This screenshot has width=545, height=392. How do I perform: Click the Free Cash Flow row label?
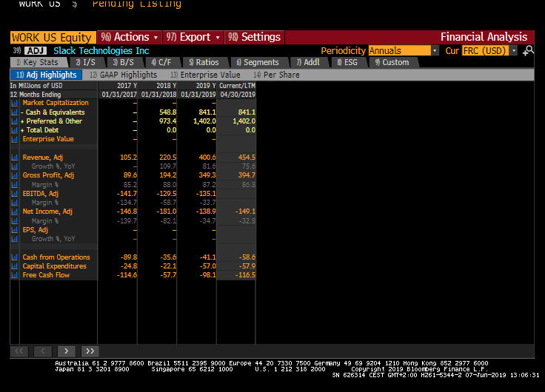click(46, 275)
